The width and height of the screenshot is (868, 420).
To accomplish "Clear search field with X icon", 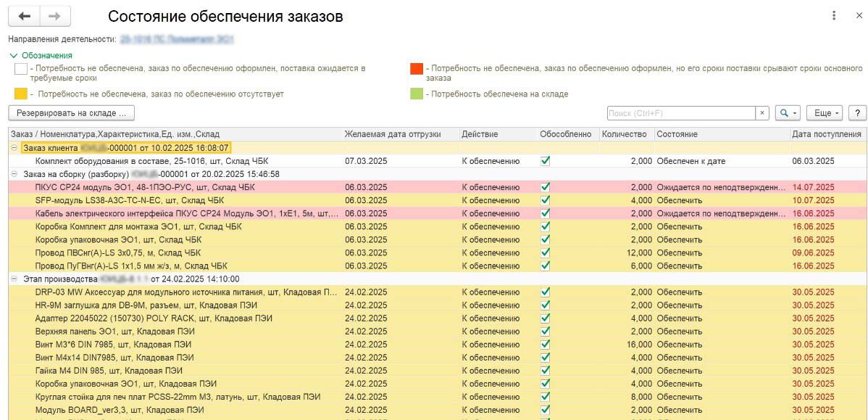I will [761, 113].
